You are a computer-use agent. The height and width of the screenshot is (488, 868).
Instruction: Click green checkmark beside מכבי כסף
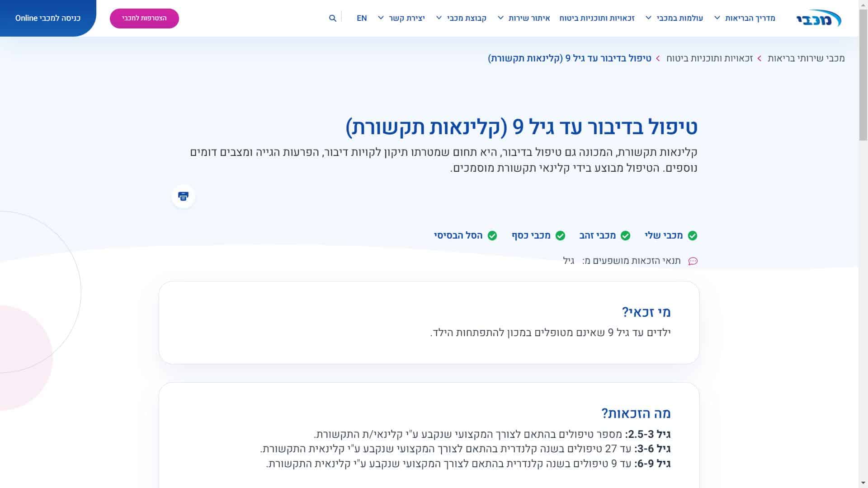[560, 235]
